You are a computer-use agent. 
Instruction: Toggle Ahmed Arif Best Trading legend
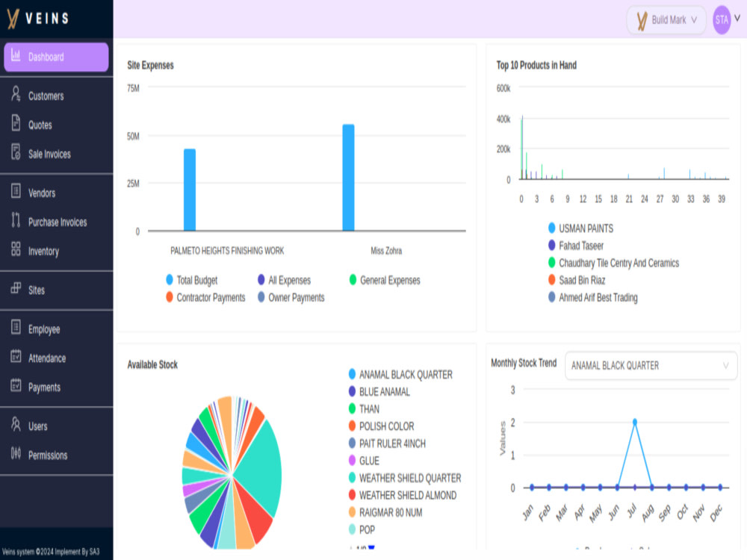(x=592, y=298)
